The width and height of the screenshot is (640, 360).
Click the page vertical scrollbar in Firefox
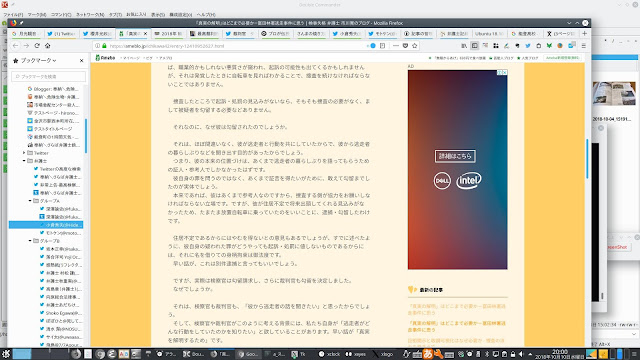pyautogui.click(x=587, y=159)
